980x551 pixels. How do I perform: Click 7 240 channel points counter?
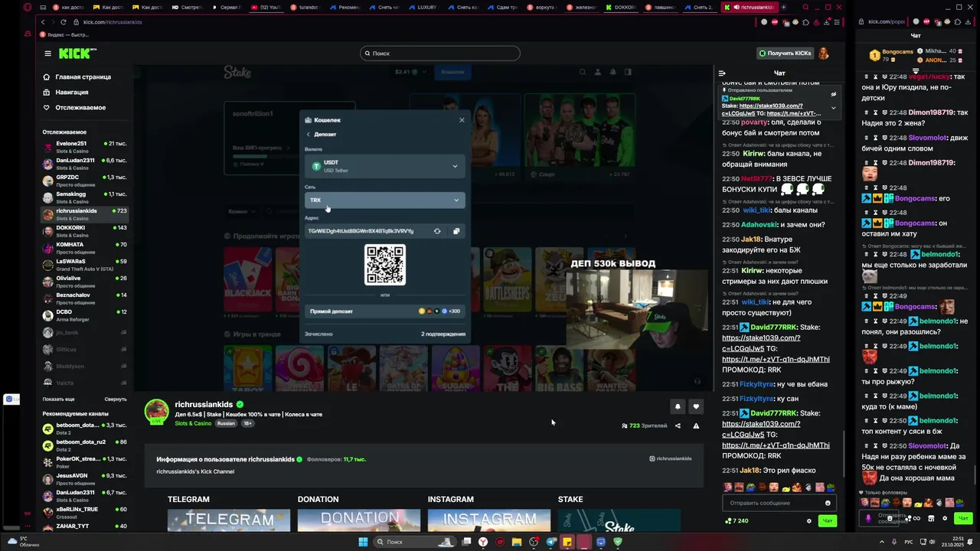[737, 521]
